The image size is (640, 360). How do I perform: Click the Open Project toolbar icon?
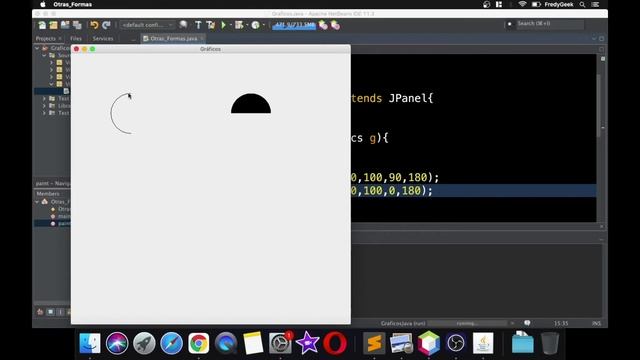coord(65,25)
